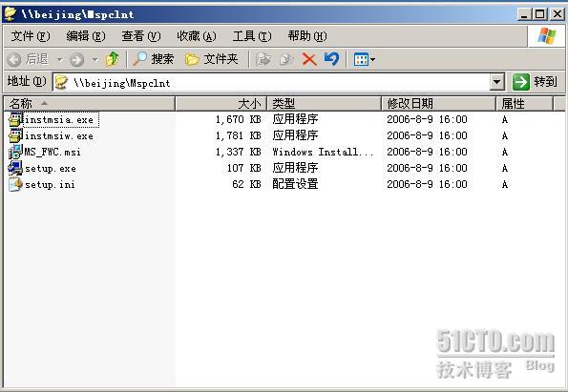Minimize the Mspclnt window
The width and height of the screenshot is (568, 392).
pos(524,14)
